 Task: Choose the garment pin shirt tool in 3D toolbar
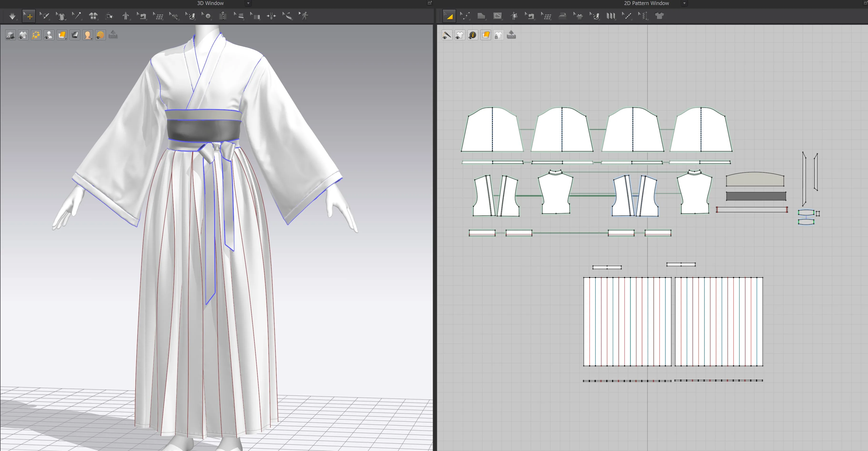61,16
